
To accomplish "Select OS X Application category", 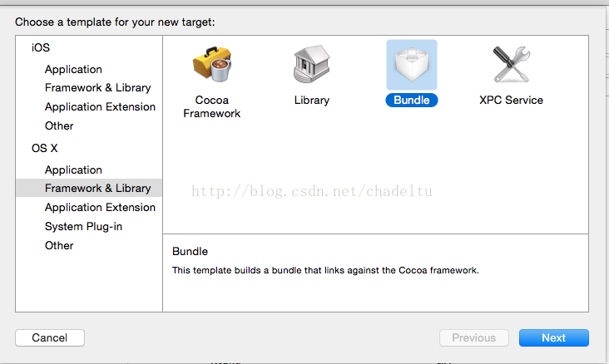I will tap(73, 170).
